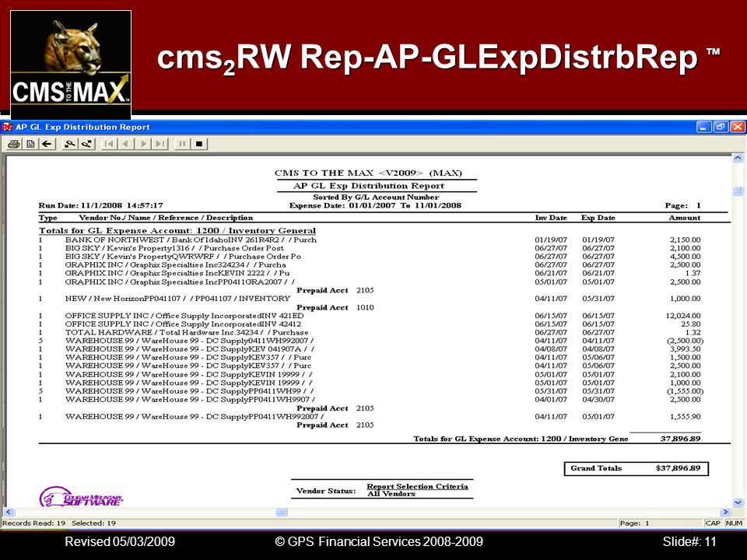Click the horizontal scrollbar thumb
Viewport: 747px width, 560px height.
tap(282, 512)
